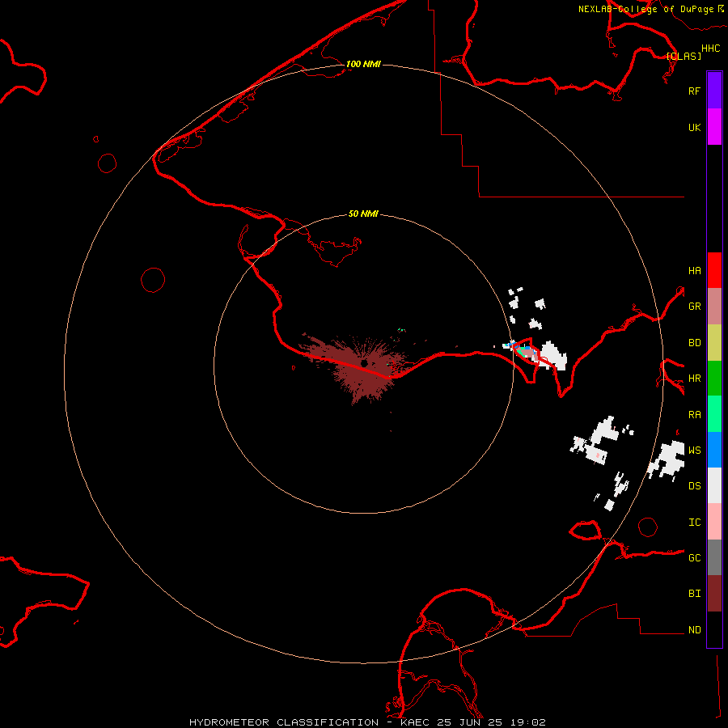Click the black radar site dot at center
The width and height of the screenshot is (728, 728).
(364, 363)
